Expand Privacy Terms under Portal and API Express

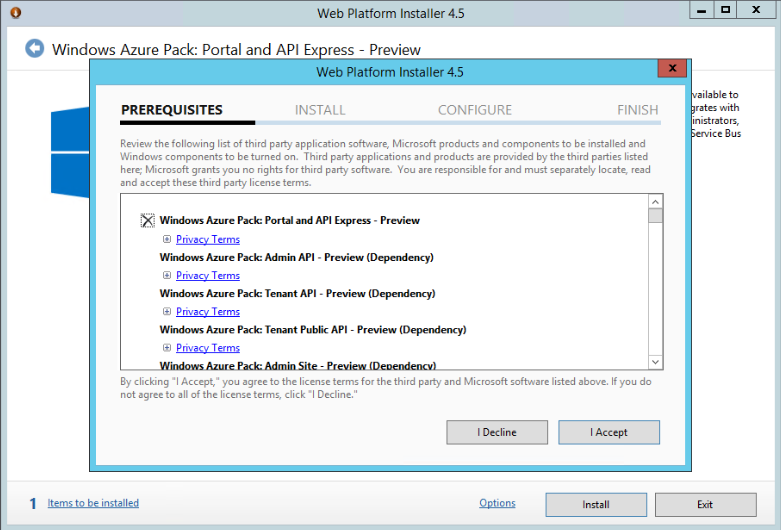tap(167, 240)
